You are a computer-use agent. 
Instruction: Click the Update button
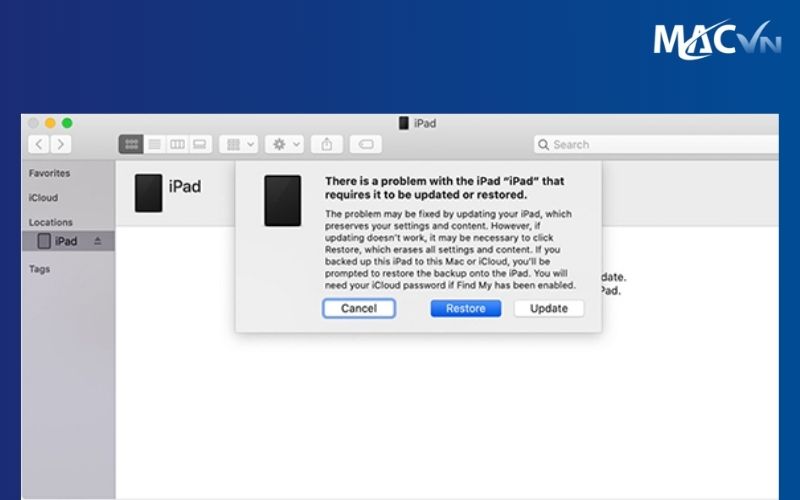[549, 308]
